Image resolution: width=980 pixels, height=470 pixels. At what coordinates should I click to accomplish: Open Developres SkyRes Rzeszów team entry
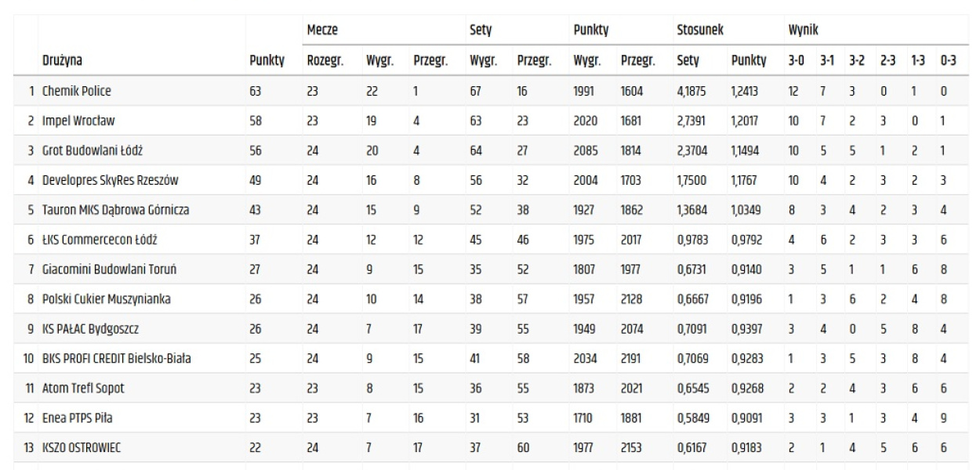(111, 180)
